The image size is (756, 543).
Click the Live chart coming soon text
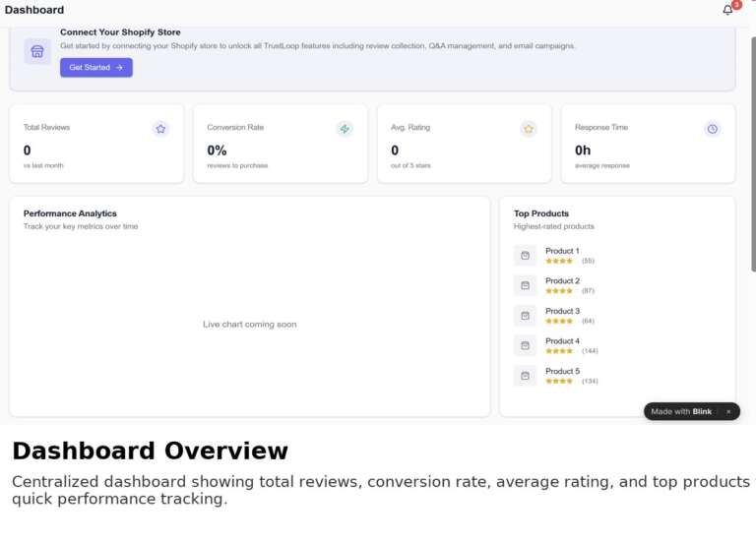250,325
